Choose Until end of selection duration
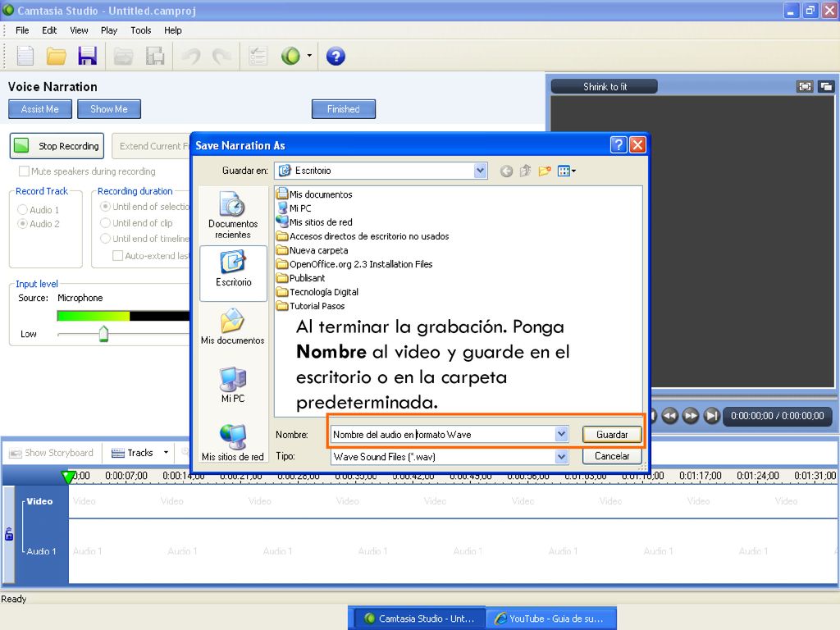This screenshot has width=840, height=630. [x=106, y=206]
